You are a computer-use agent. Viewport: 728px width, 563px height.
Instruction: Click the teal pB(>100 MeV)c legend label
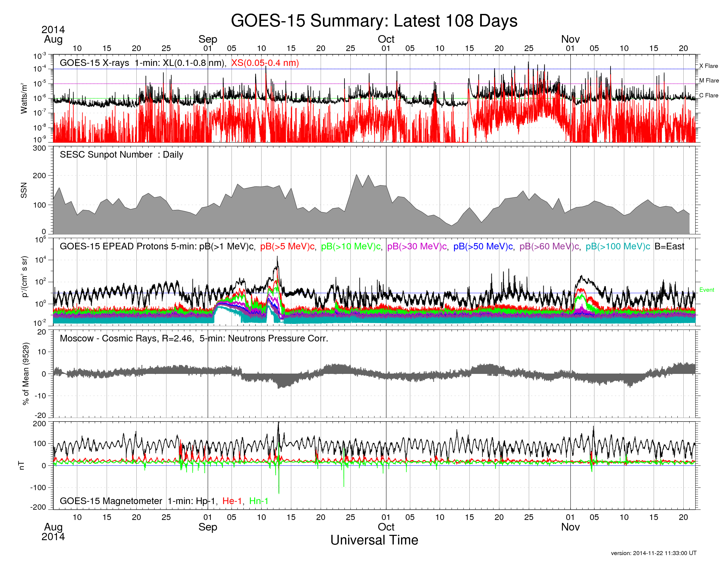(618, 246)
